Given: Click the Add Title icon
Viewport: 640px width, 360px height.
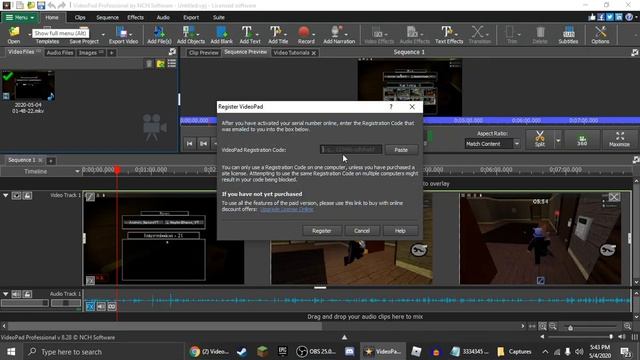Looking at the screenshot, I should pos(278,34).
